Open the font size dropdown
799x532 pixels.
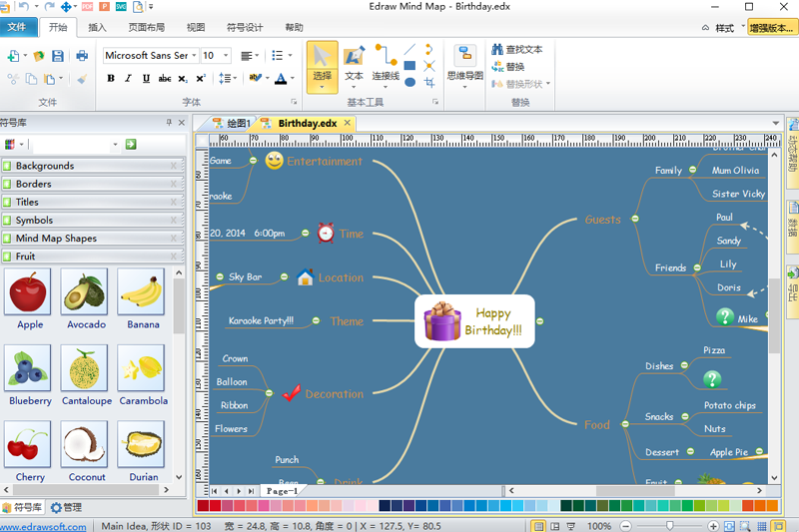coord(227,56)
